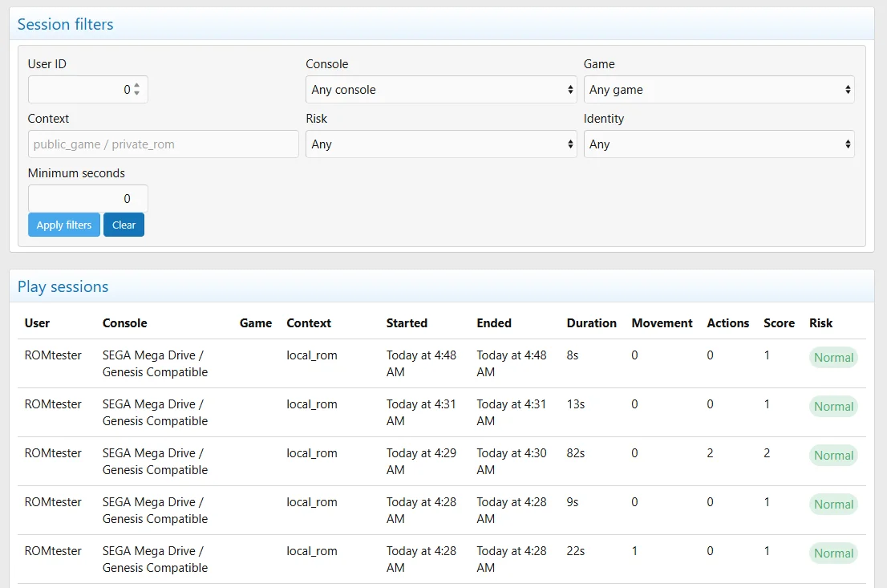Expand the Risk filter dropdown
Screen dimensions: 887x588
[x=441, y=144]
